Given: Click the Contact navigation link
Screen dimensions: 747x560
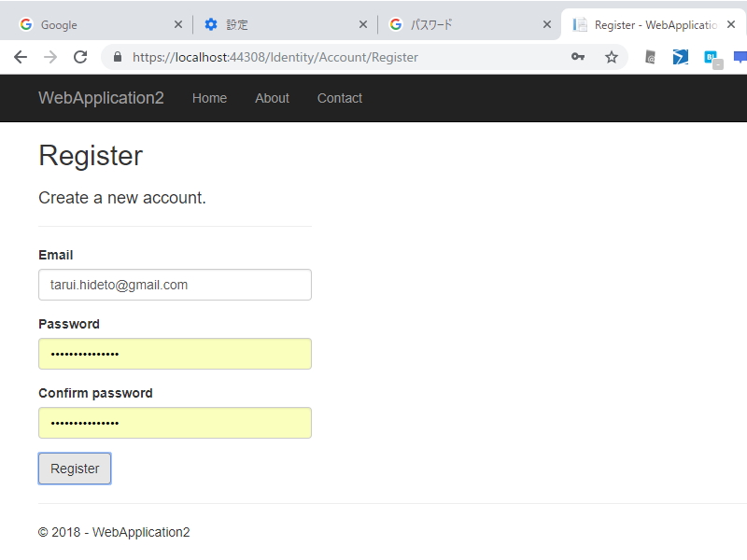Looking at the screenshot, I should coord(339,98).
